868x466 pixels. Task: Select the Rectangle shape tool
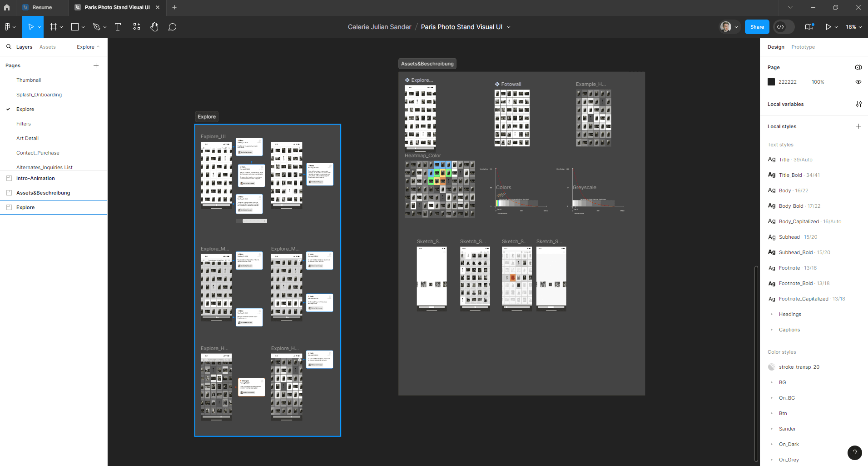(75, 26)
